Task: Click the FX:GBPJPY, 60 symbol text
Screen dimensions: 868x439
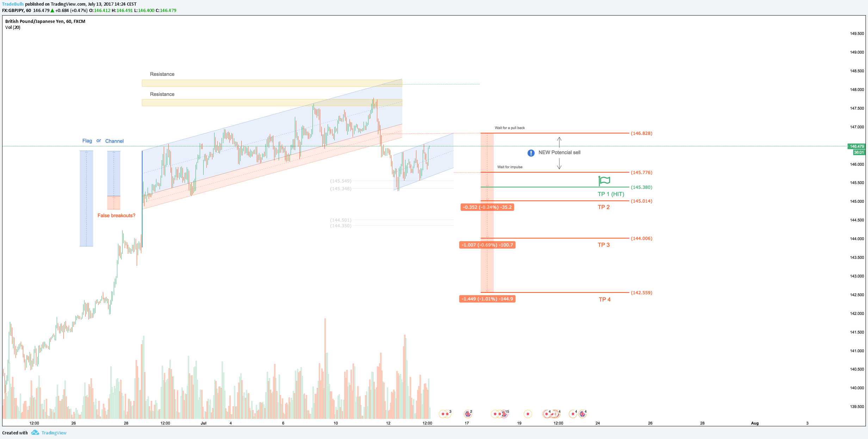Action: point(17,11)
